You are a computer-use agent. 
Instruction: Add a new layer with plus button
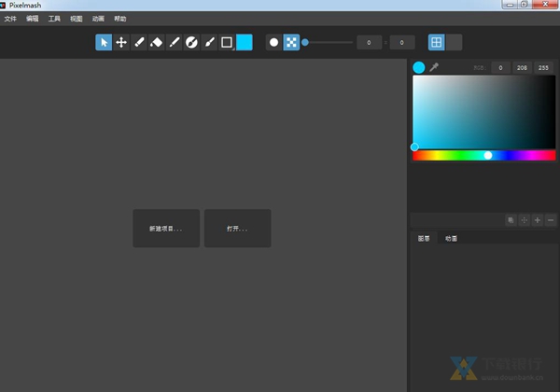click(x=538, y=220)
